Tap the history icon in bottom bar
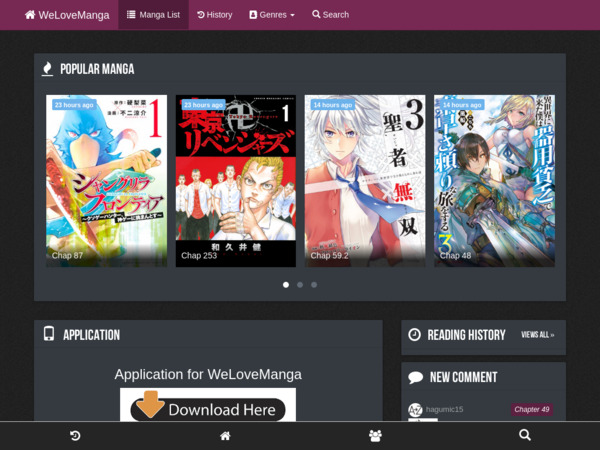 click(x=75, y=435)
